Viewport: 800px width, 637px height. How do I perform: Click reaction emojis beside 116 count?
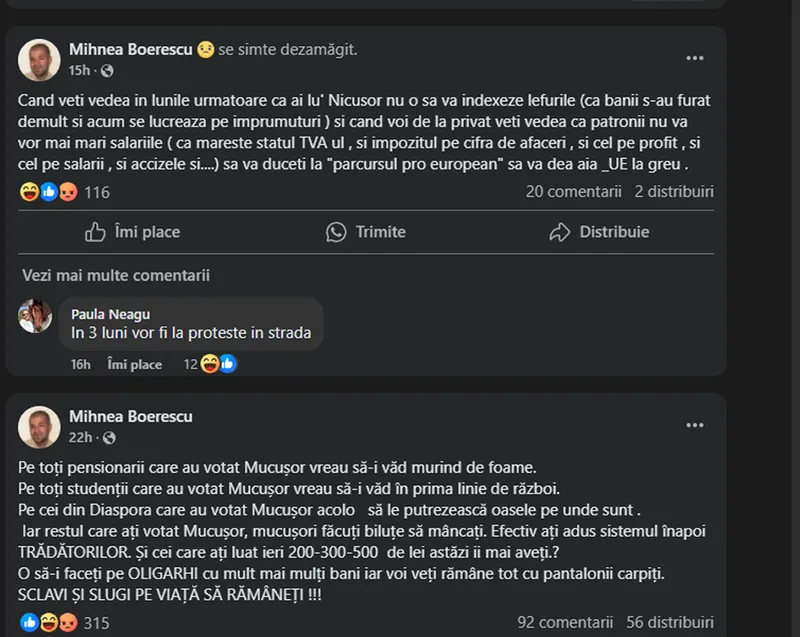(x=49, y=192)
